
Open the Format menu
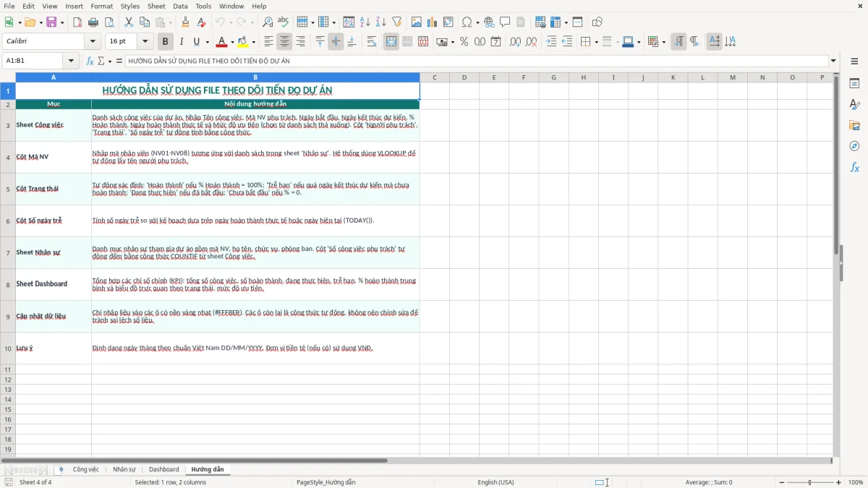(101, 6)
